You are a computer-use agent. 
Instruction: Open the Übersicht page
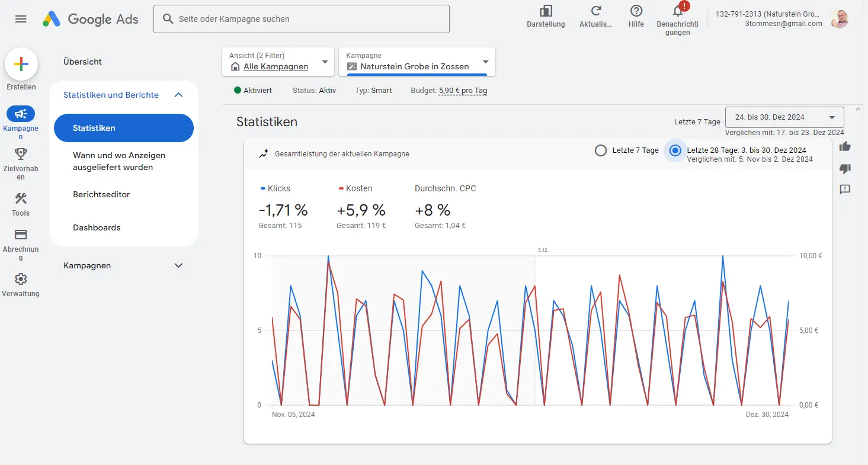point(82,62)
